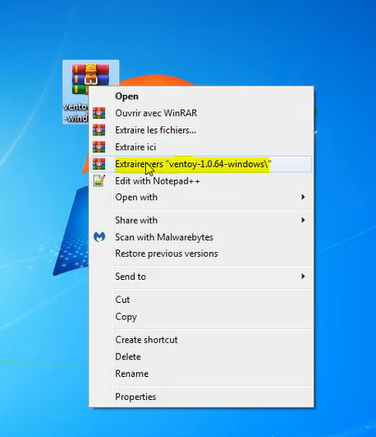Open the Share with submenu
376x437 pixels.
point(201,220)
